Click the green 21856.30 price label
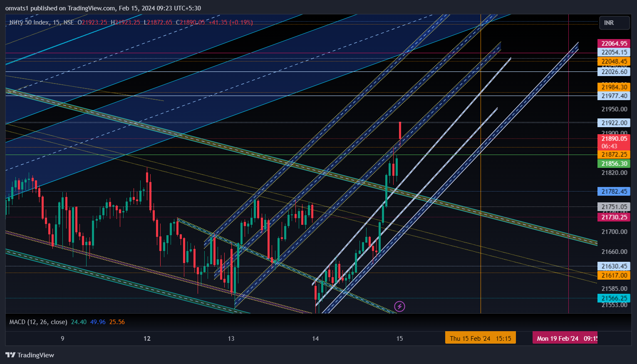637x364 pixels. tap(614, 164)
